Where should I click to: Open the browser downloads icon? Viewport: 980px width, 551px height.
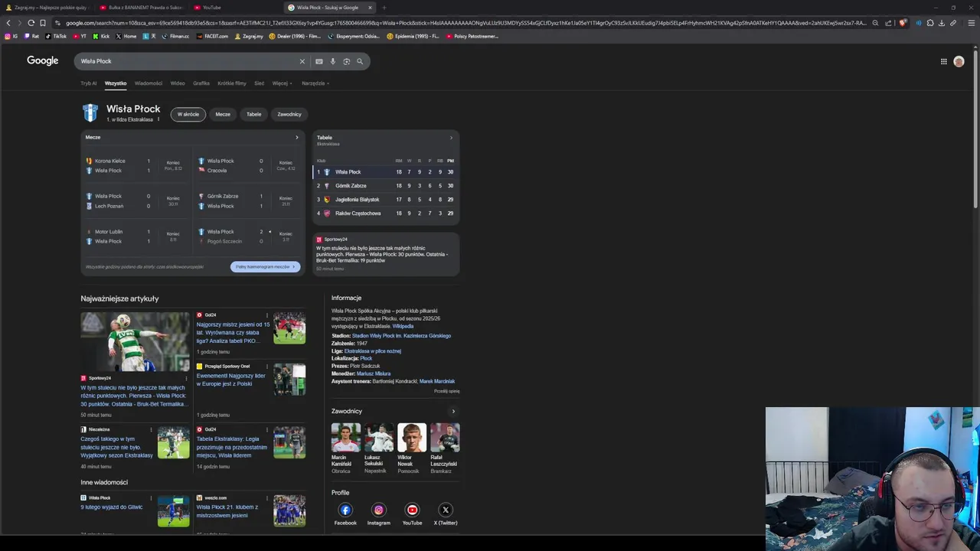(942, 23)
